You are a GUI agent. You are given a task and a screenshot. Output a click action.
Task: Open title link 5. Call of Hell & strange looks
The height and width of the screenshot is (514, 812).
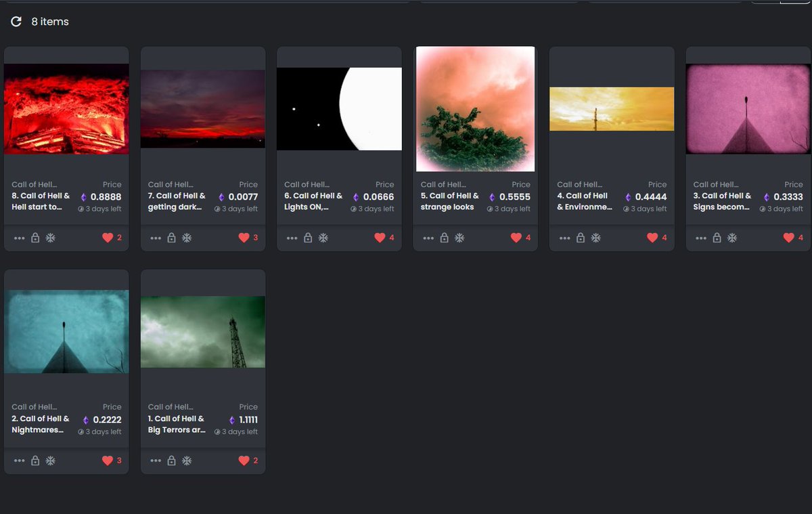tap(450, 202)
